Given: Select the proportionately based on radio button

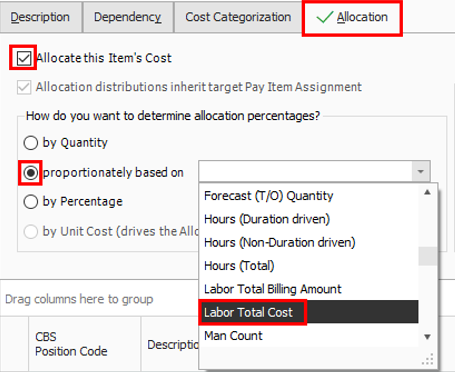Looking at the screenshot, I should 31,173.
